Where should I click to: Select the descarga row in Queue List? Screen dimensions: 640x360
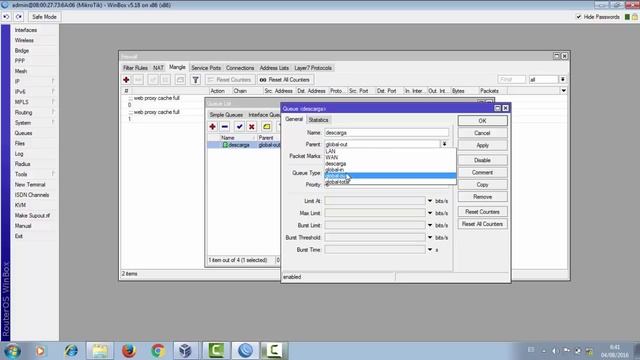pyautogui.click(x=244, y=145)
